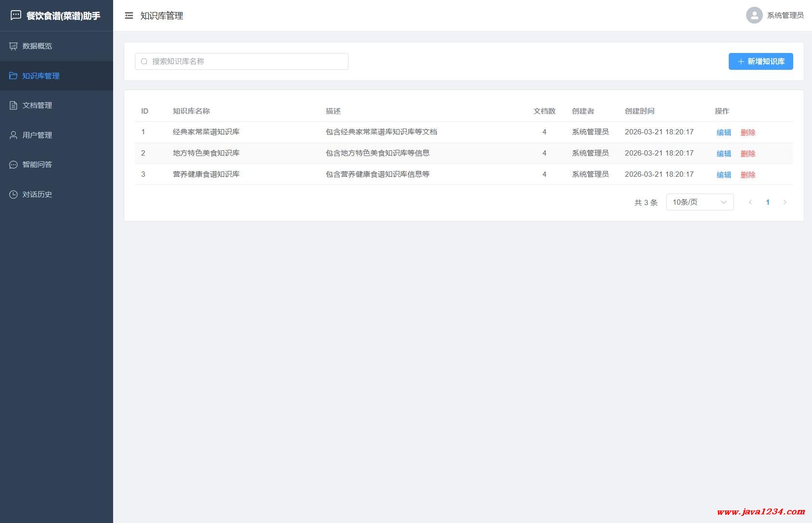Click the 用户管理 user icon
The image size is (812, 523).
[x=13, y=135]
